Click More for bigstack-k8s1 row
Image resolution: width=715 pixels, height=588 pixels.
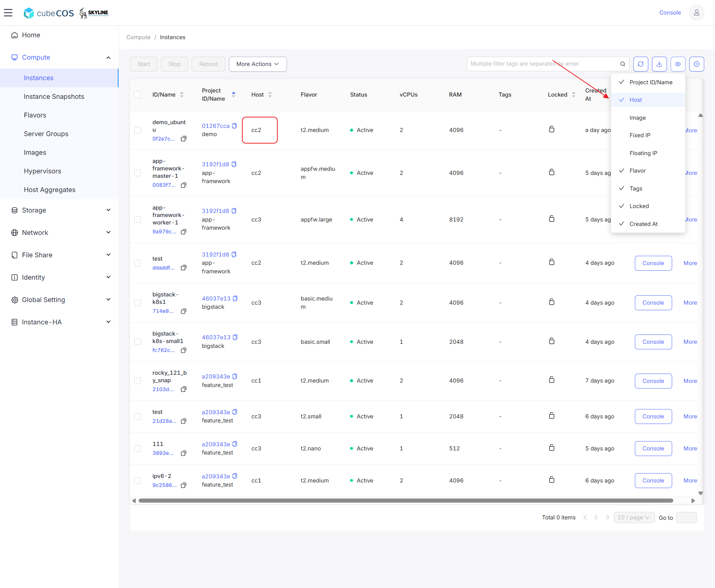pos(690,303)
